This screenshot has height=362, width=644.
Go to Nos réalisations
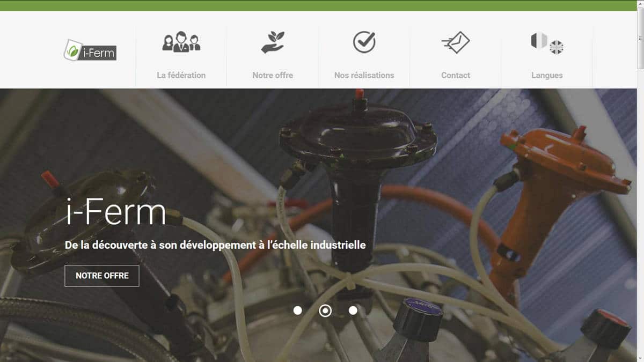point(364,75)
